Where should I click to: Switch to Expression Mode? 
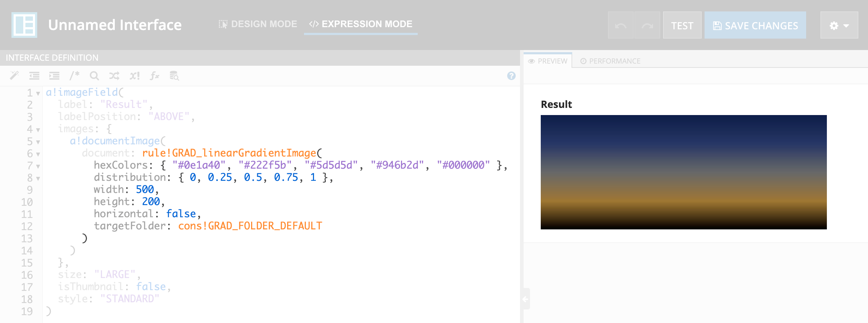(361, 24)
